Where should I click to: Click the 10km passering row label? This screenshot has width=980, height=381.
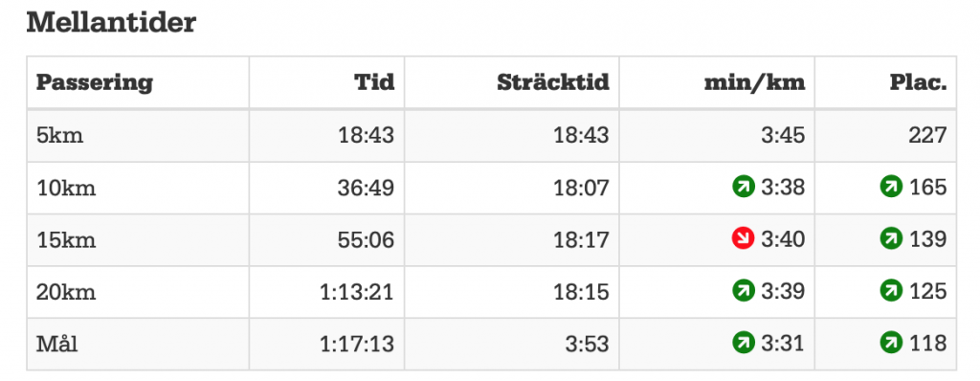66,187
